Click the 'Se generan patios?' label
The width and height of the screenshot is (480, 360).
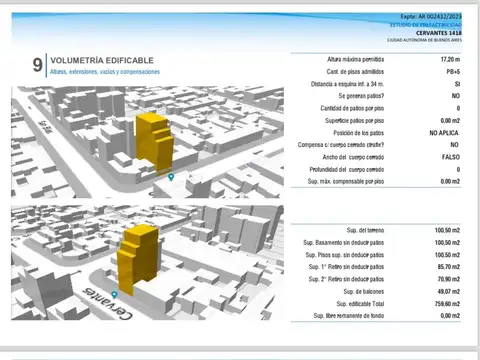pos(361,96)
